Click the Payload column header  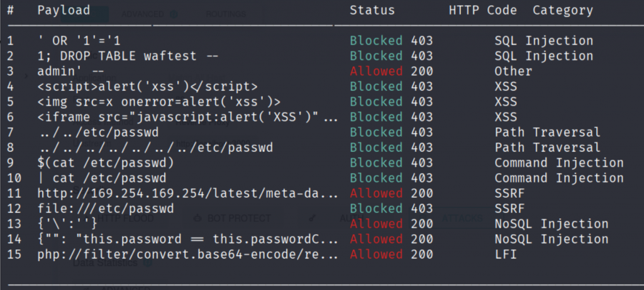(64, 10)
